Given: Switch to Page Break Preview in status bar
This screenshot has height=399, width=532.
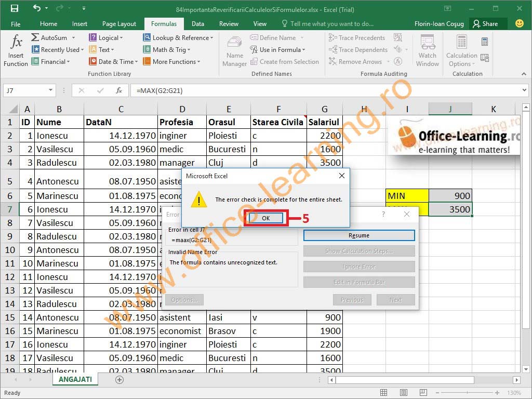Looking at the screenshot, I should point(423,393).
